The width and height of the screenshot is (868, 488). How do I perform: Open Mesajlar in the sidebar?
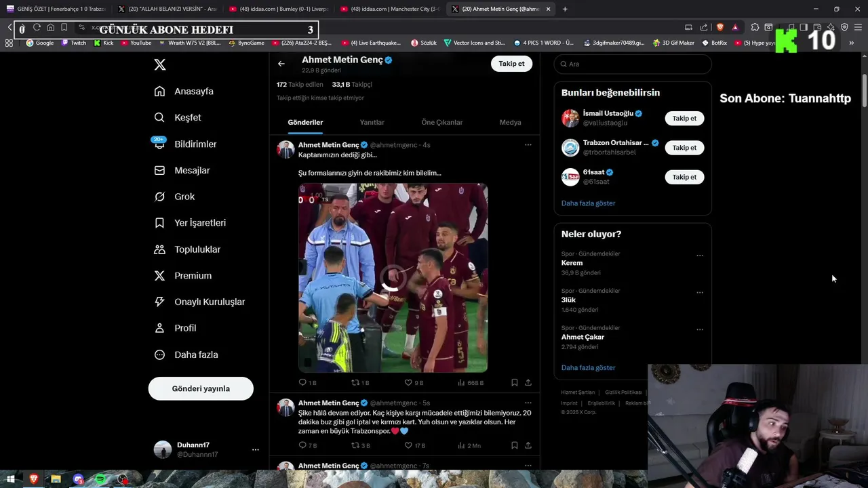tap(182, 171)
